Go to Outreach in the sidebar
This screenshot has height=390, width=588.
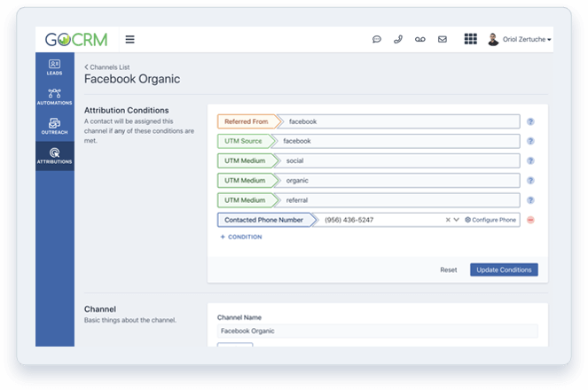pos(55,126)
